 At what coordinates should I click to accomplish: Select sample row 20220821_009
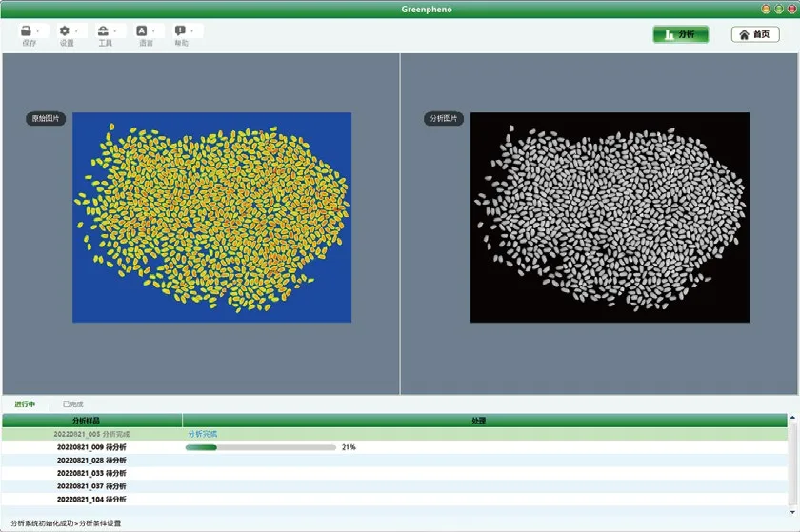click(91, 447)
